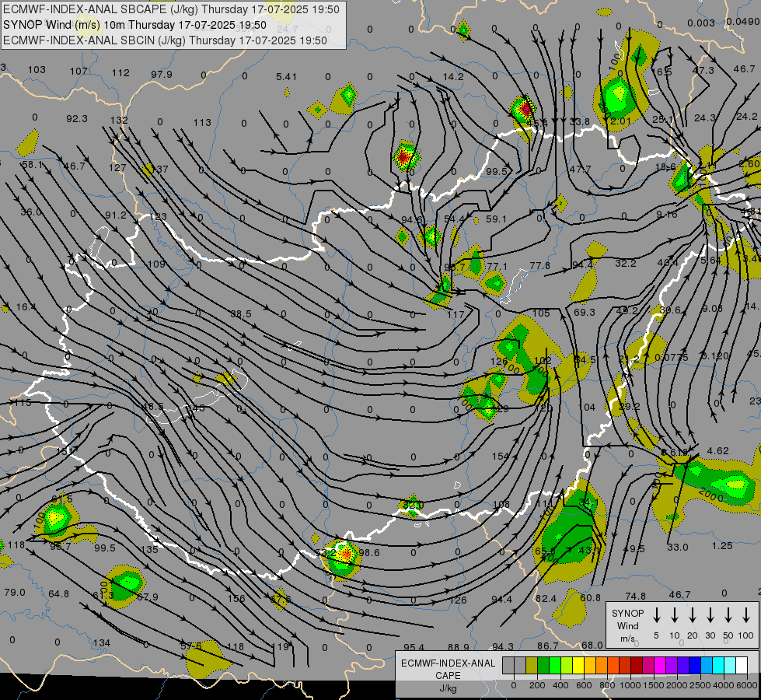Click the wind arrow above the 20 label

[692, 615]
